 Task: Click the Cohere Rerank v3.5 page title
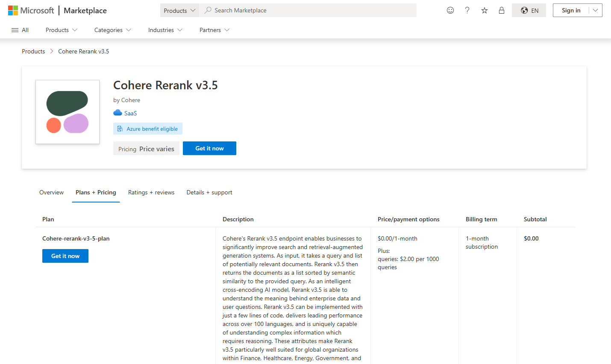click(x=165, y=85)
